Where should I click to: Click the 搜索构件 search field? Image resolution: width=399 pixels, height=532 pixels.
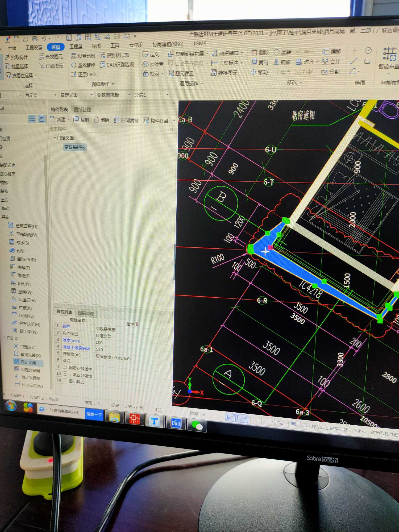pos(111,129)
